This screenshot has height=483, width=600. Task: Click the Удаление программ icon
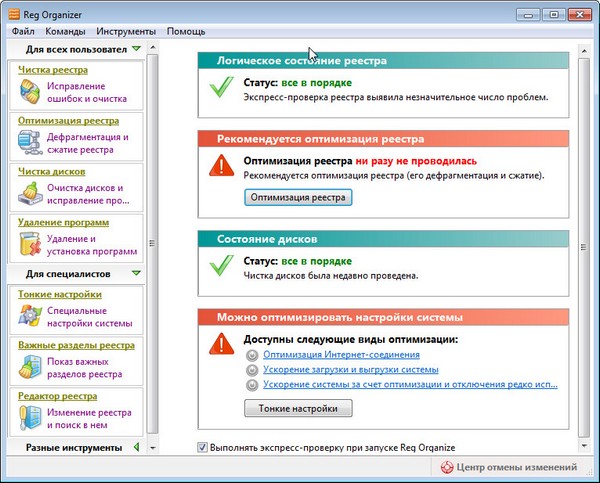(x=30, y=244)
